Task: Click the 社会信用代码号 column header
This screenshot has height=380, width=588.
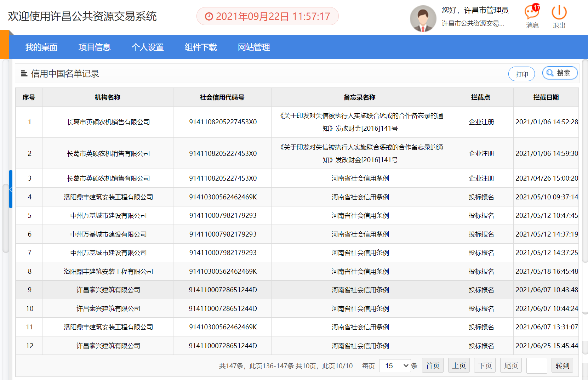Action: coord(222,97)
